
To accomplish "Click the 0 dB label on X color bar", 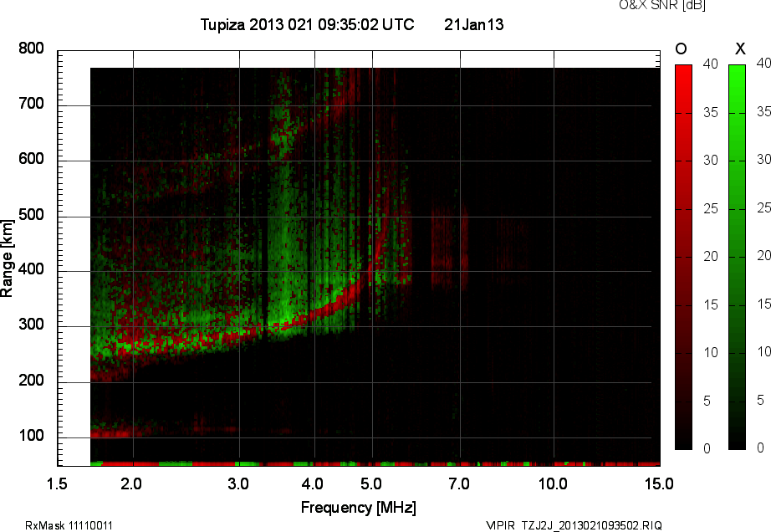I will pos(761,448).
